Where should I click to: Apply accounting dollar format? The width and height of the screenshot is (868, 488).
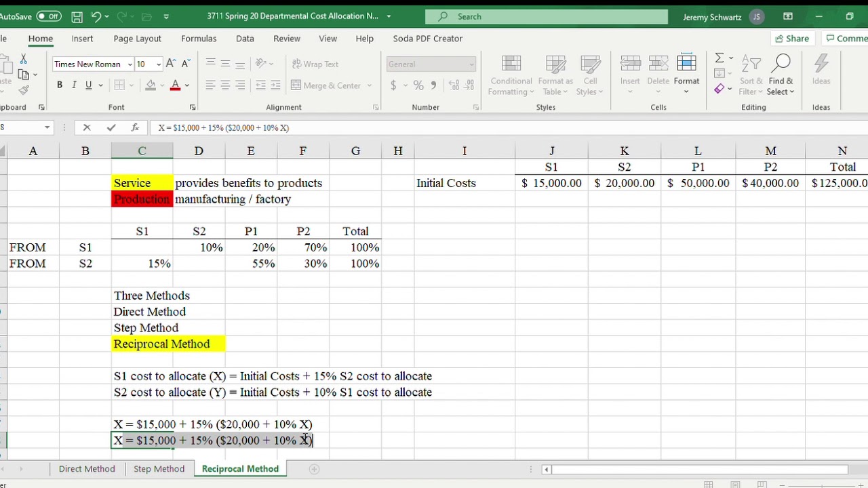[393, 85]
